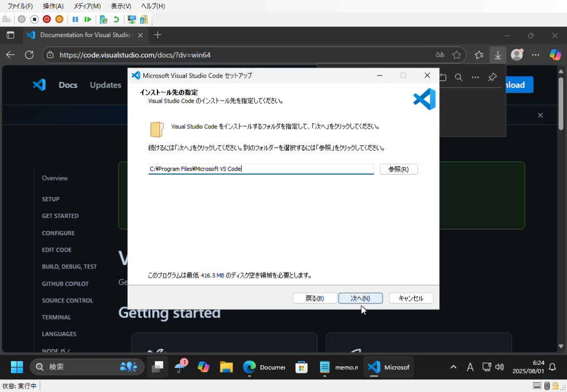
Task: Click the taskbar 検索 search box
Action: coord(87,367)
